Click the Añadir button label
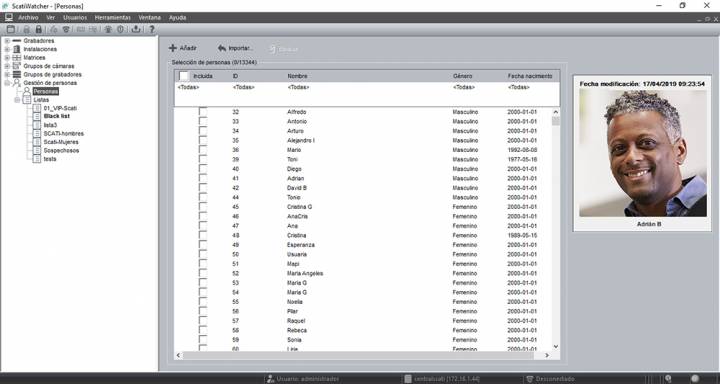Viewport: 720px width, 384px height. click(188, 48)
